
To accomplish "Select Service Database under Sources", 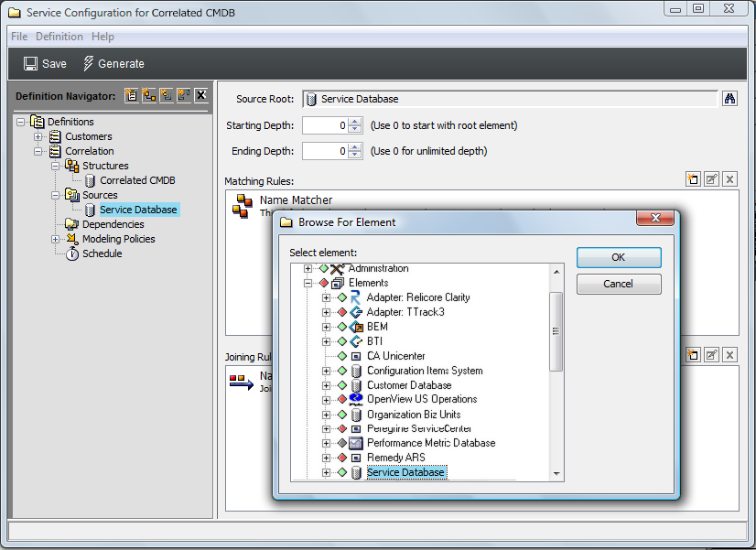I will point(138,210).
